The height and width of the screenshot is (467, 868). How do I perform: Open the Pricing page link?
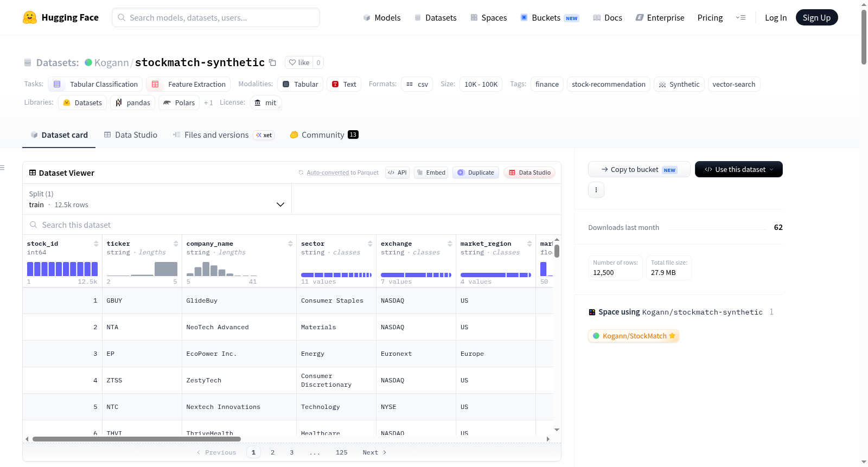pos(710,18)
